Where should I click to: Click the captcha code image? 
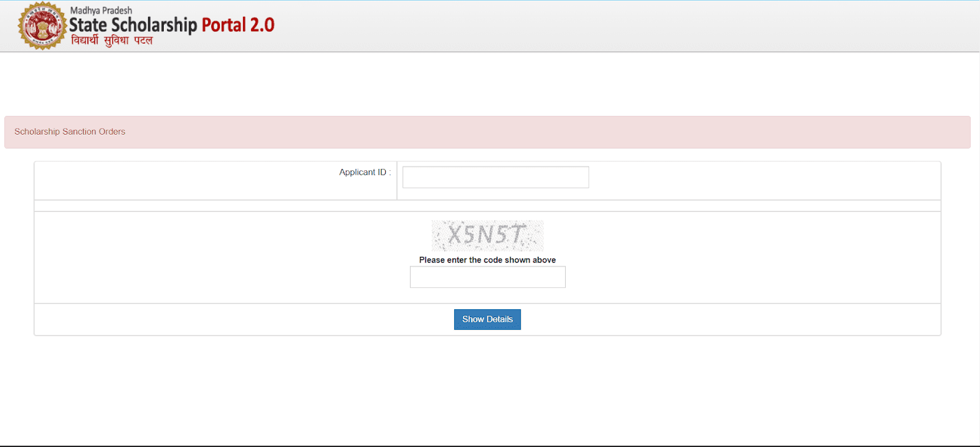click(x=487, y=235)
